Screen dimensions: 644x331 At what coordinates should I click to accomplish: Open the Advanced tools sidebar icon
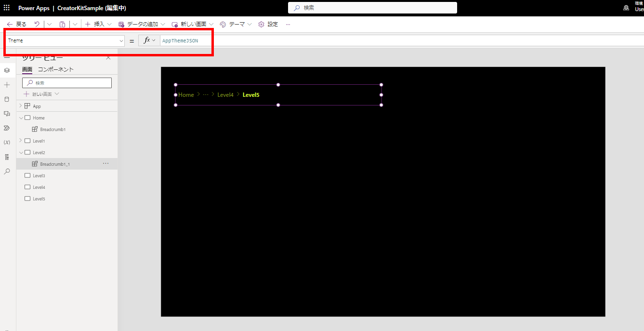[x=7, y=157]
